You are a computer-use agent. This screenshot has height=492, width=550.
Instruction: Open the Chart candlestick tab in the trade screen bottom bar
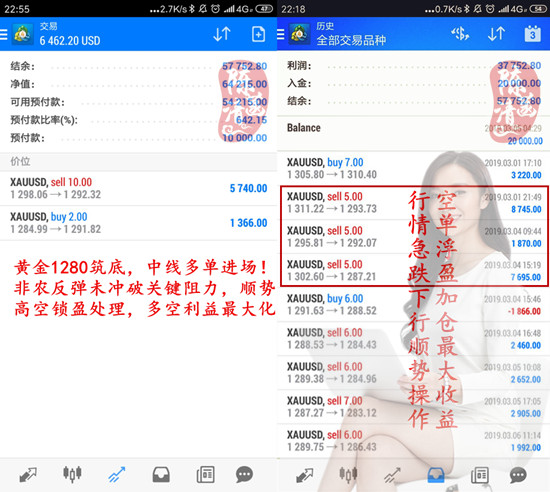pos(72,475)
